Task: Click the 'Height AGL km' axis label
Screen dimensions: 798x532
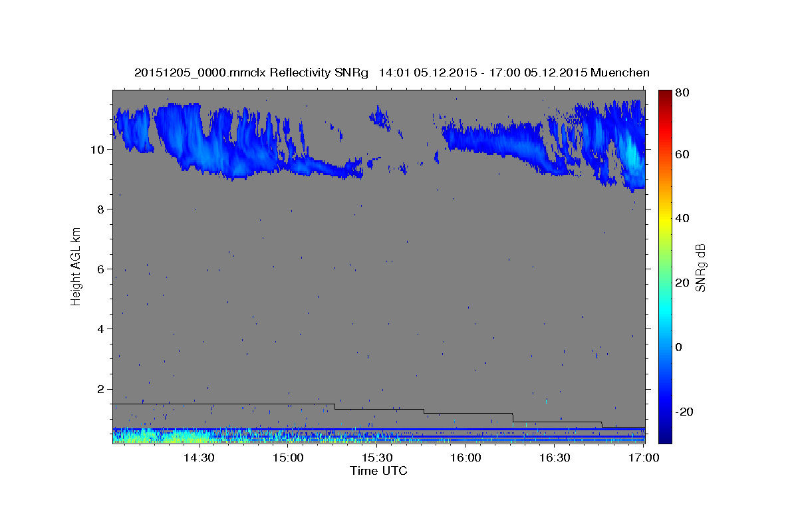Action: [76, 267]
